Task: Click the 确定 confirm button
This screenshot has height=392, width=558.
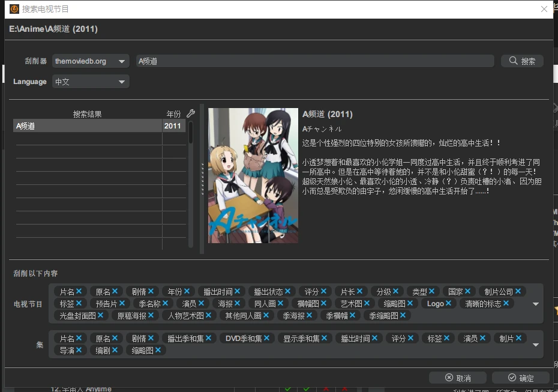Action: 520,378
